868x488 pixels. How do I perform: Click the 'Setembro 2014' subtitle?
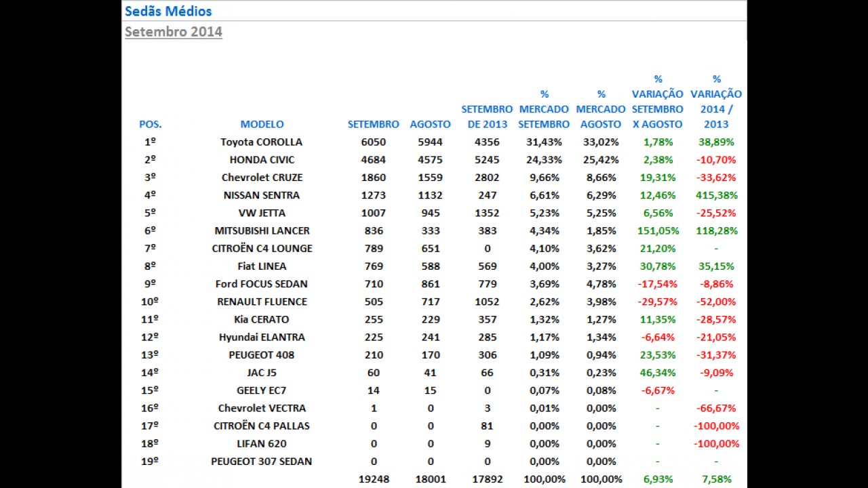[x=174, y=31]
